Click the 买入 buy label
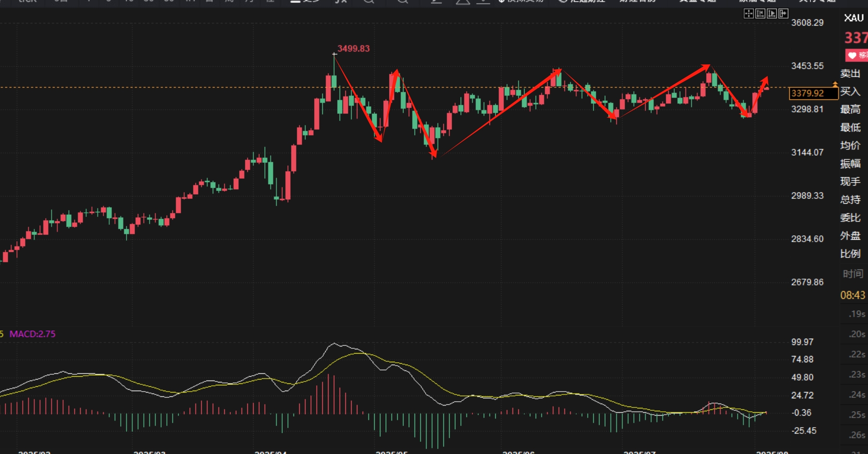Image resolution: width=868 pixels, height=454 pixels. click(x=850, y=91)
